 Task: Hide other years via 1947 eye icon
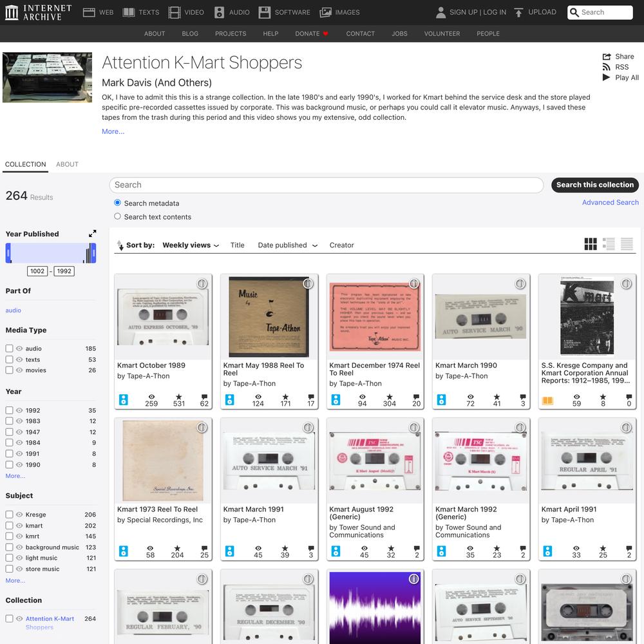(19, 432)
